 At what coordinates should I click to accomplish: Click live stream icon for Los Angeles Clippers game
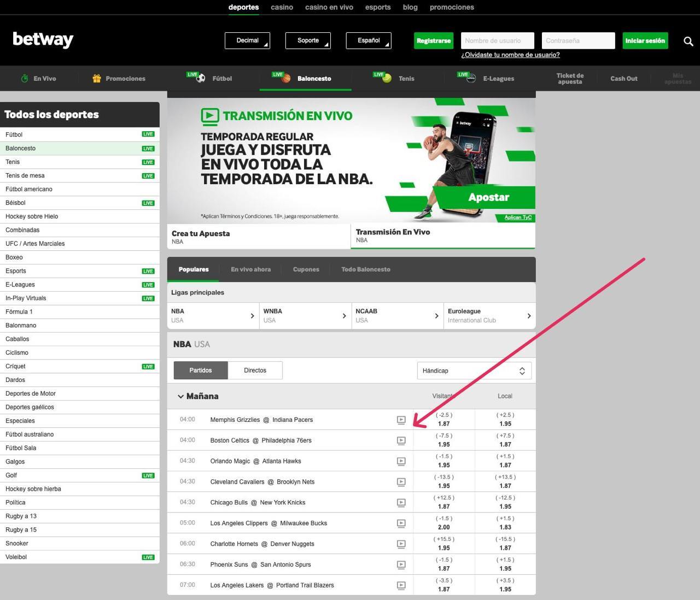point(401,523)
